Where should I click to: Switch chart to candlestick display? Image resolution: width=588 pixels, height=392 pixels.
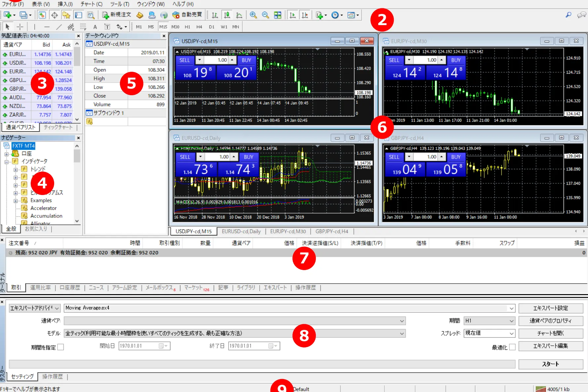click(x=227, y=15)
